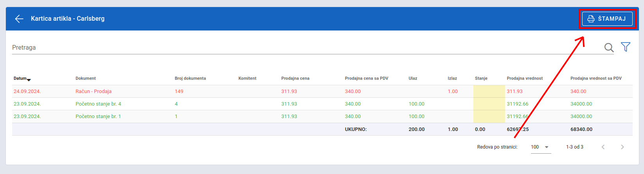Open the filter funnel icon
The image size is (644, 174).
point(626,47)
